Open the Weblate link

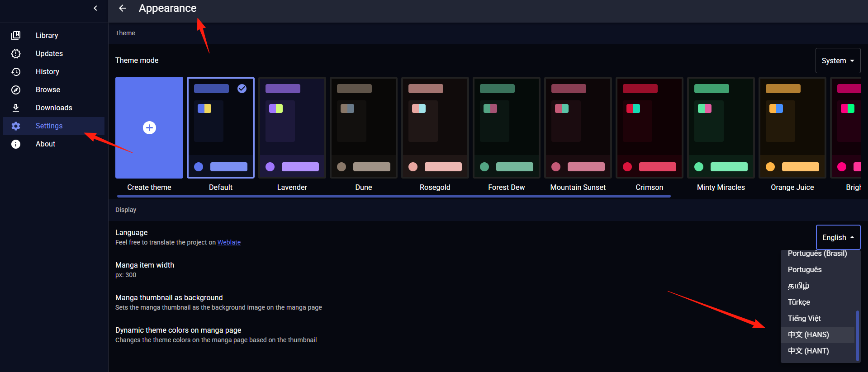[x=229, y=242]
